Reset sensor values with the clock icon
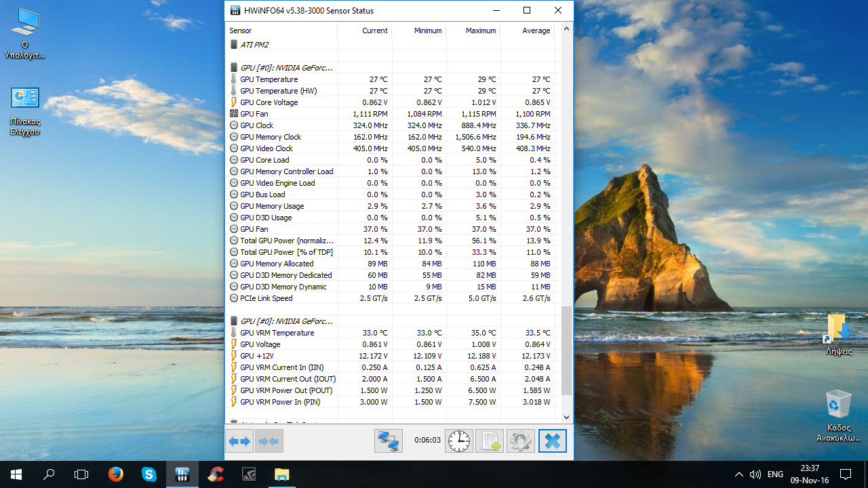Viewport: 868px width, 488px height. pyautogui.click(x=459, y=441)
